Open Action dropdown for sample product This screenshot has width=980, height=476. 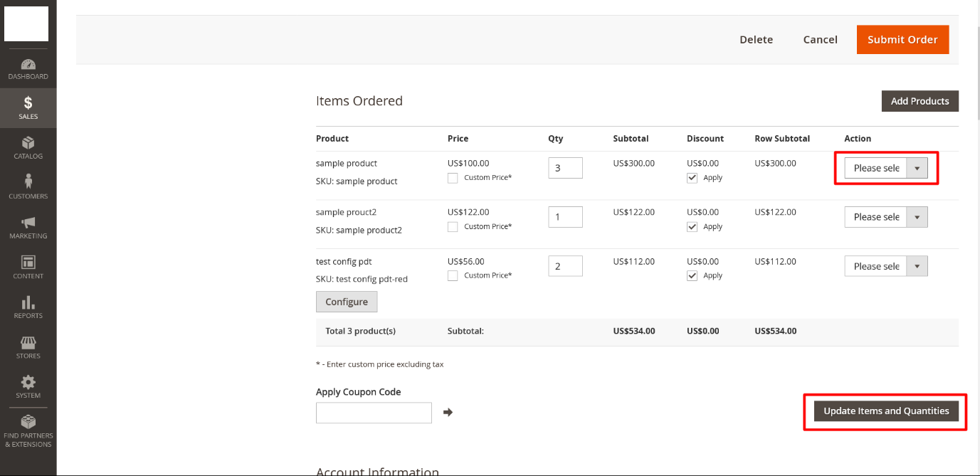(x=885, y=168)
